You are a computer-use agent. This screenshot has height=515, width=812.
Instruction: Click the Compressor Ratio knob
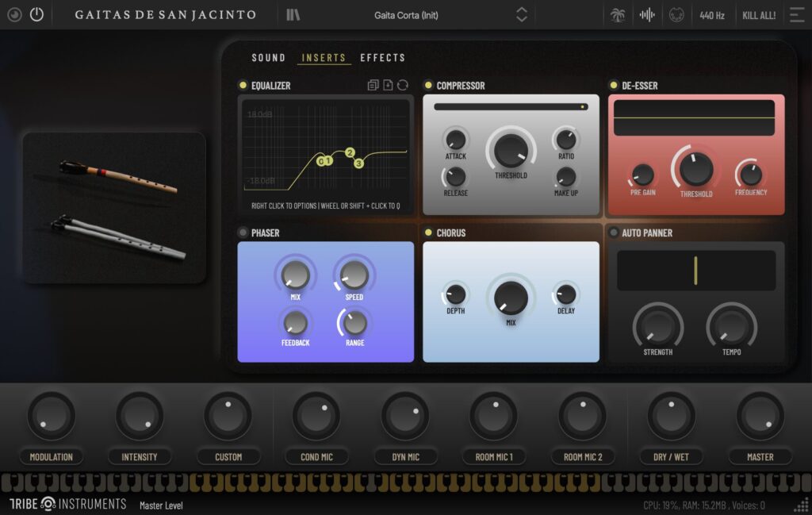coord(566,140)
